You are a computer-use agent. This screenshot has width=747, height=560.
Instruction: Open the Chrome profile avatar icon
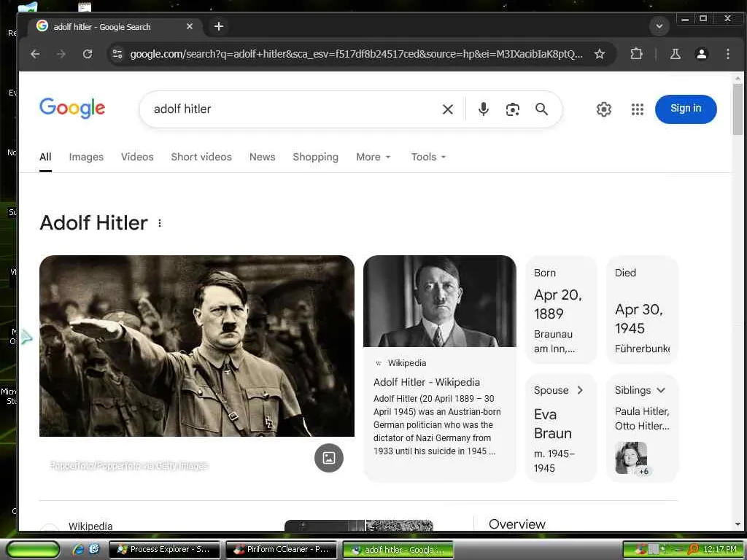701,54
